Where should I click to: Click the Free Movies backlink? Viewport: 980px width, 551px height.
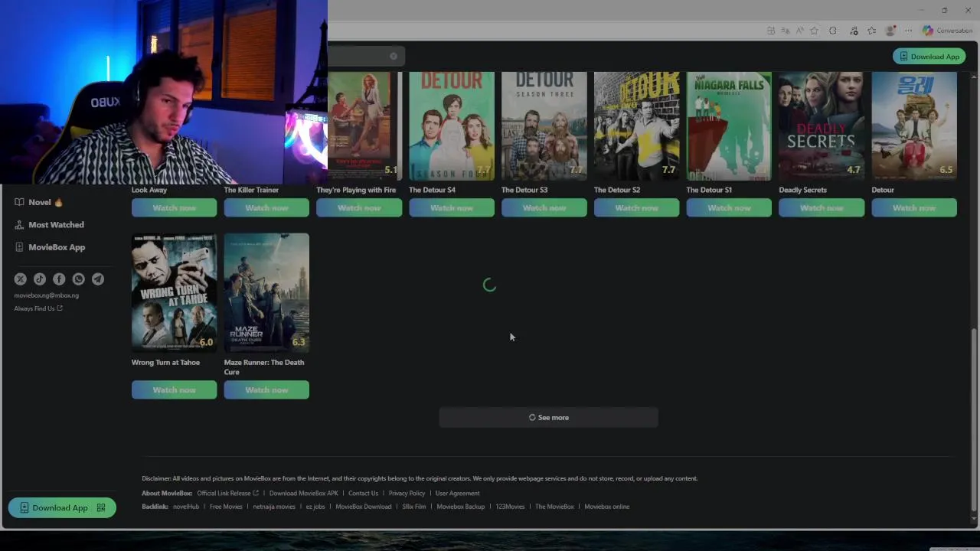[x=226, y=507]
